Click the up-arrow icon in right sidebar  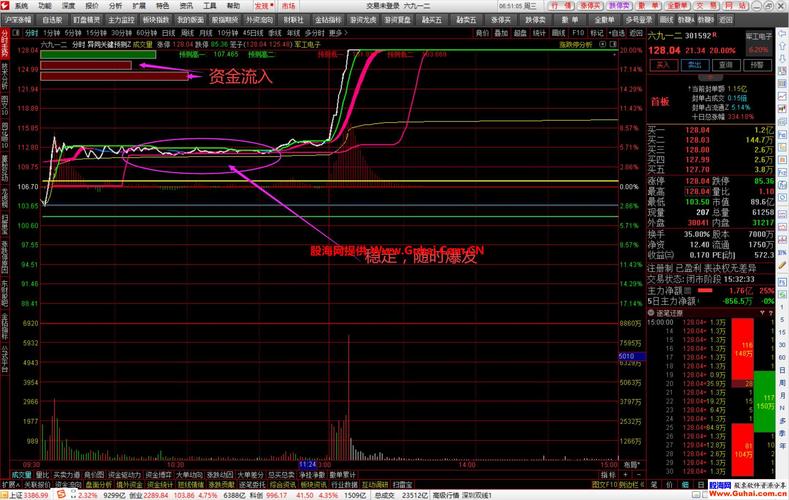click(x=783, y=46)
